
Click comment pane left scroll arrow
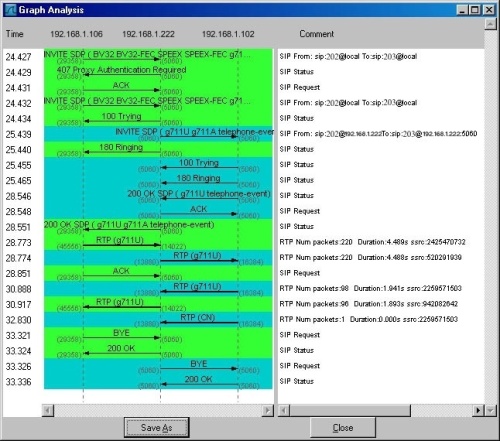point(284,410)
